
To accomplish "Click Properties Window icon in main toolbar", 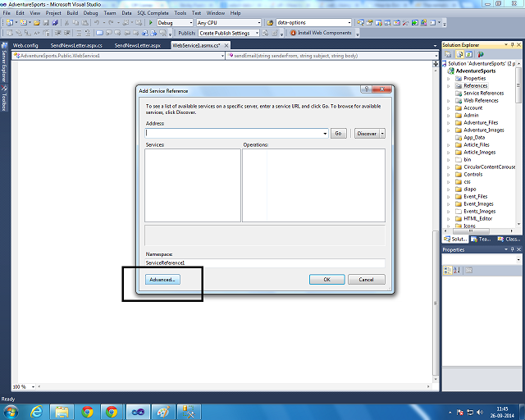I will [x=370, y=23].
